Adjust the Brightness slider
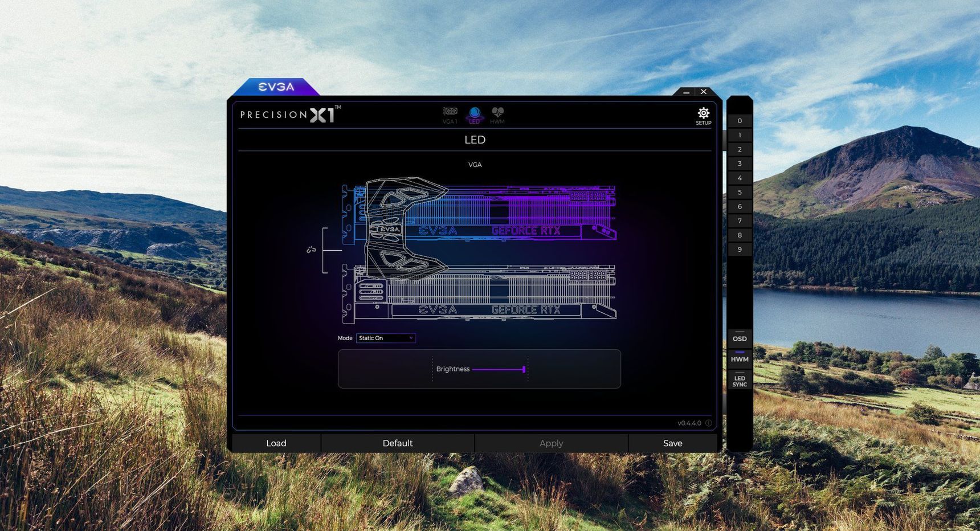 pos(499,369)
